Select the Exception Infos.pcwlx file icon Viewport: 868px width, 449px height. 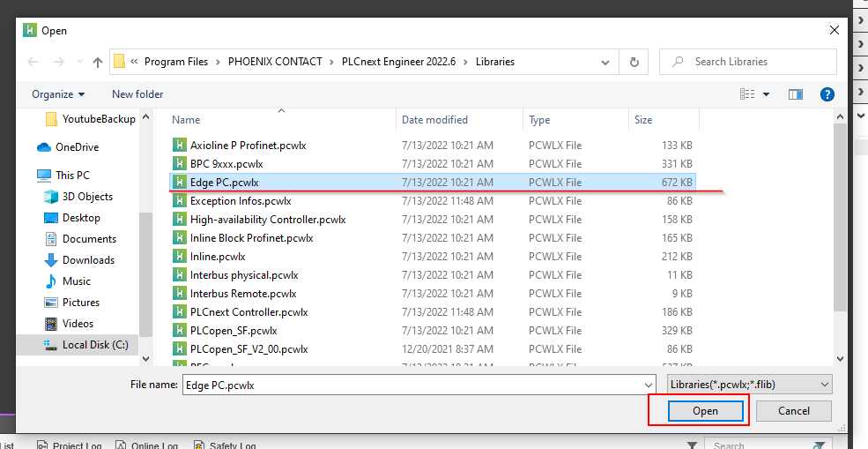[x=179, y=200]
